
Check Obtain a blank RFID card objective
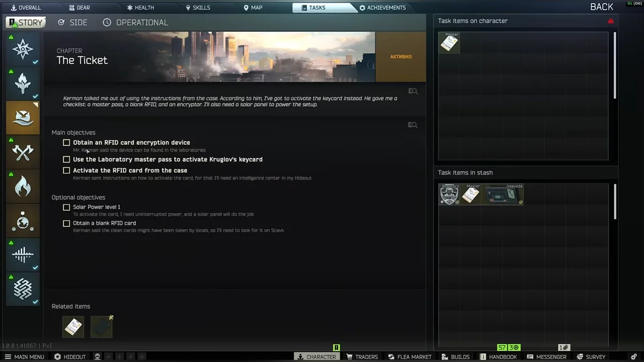click(x=67, y=223)
